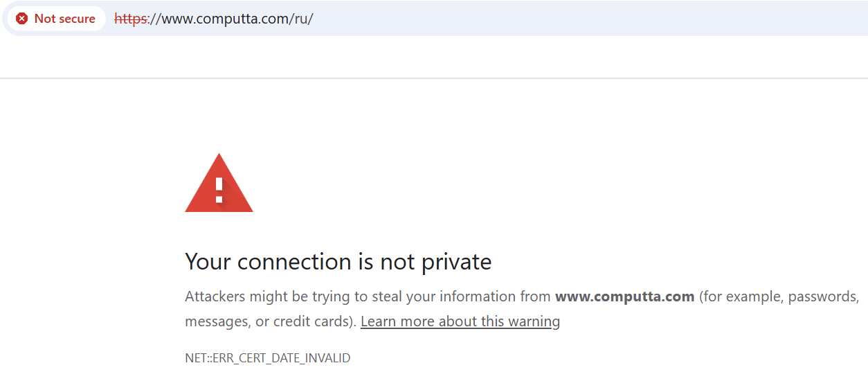868x372 pixels.
Task: Click the heading Your connection is not private
Action: (338, 262)
